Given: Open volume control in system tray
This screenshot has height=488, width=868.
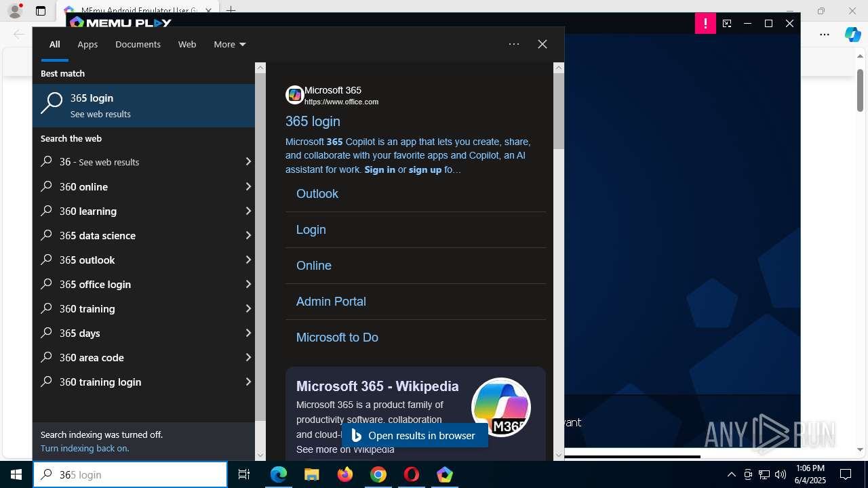Looking at the screenshot, I should 781,474.
